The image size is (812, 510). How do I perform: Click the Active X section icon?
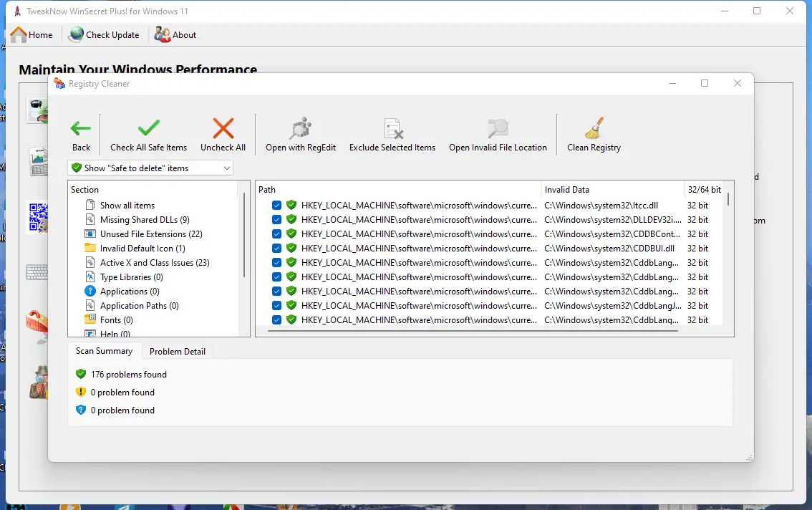pyautogui.click(x=90, y=262)
